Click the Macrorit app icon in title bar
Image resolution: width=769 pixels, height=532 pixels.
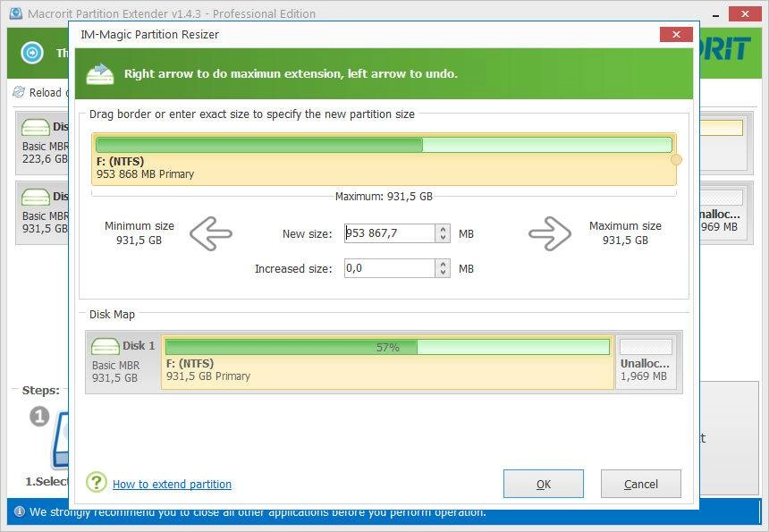(x=16, y=13)
